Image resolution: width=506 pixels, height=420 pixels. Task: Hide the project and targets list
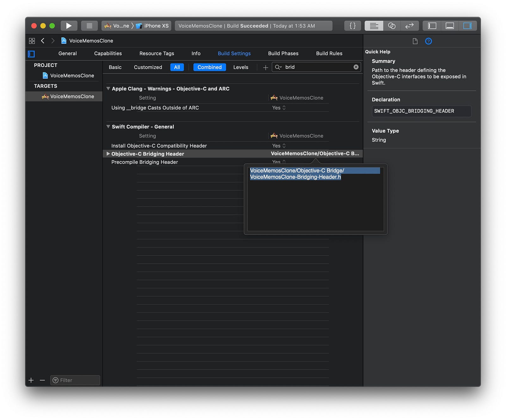(x=31, y=54)
